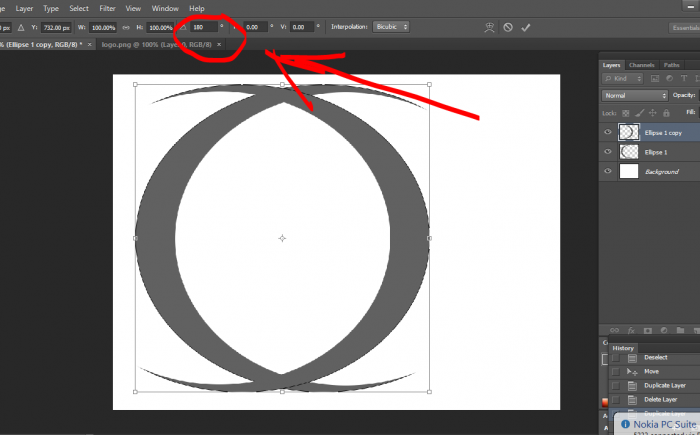Commit the transform with the checkmark icon

pyautogui.click(x=526, y=27)
